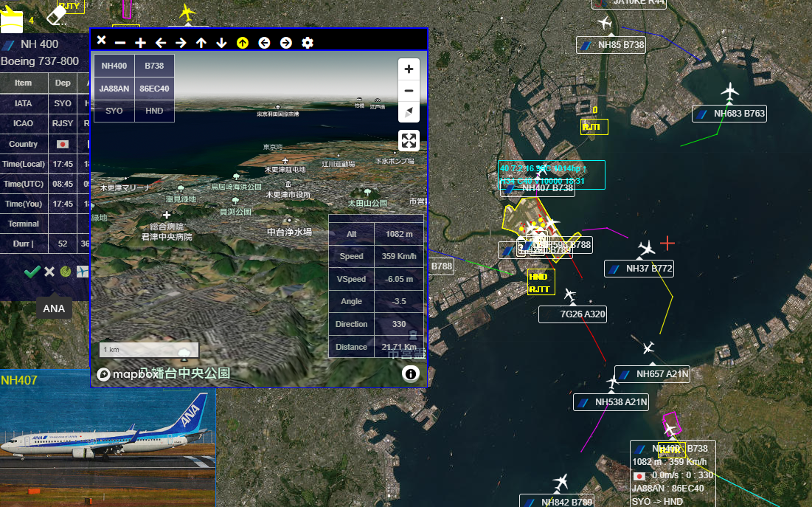Screen dimensions: 812x507
Task: Select JA88AN registration cell
Action: point(114,89)
